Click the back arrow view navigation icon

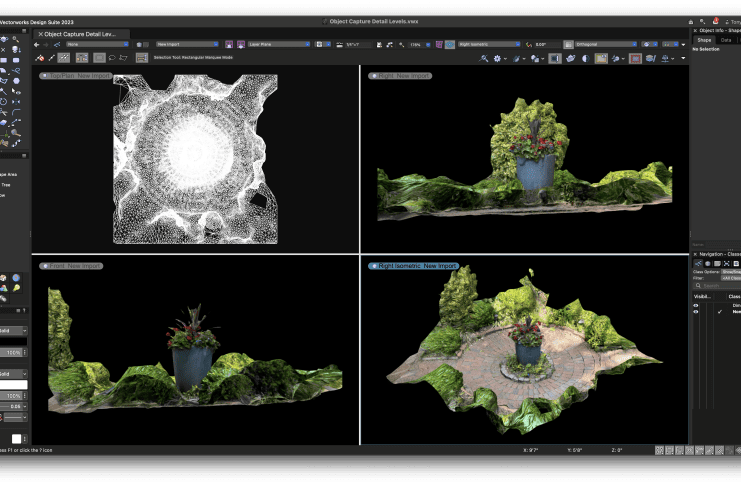(37, 44)
